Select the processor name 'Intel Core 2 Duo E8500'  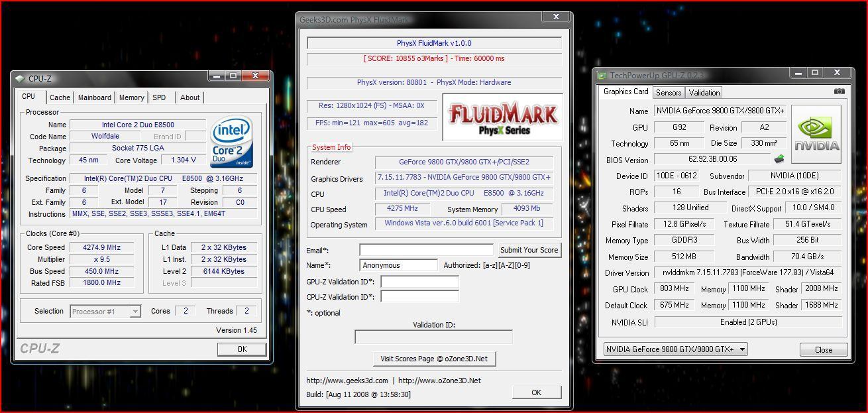point(138,125)
